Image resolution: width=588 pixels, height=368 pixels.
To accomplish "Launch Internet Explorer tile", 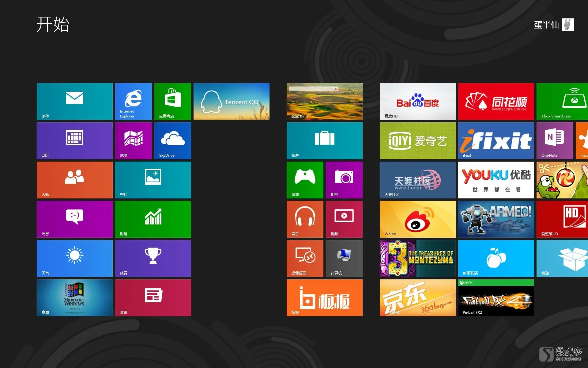I will pyautogui.click(x=134, y=102).
